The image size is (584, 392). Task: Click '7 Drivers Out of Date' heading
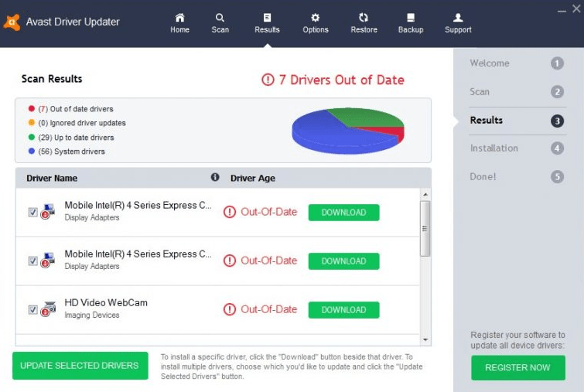coord(342,80)
